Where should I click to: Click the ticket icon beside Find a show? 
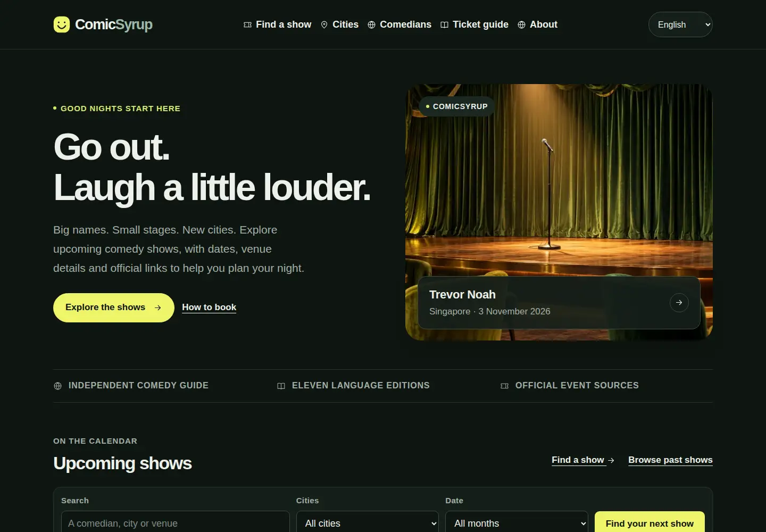pyautogui.click(x=247, y=25)
